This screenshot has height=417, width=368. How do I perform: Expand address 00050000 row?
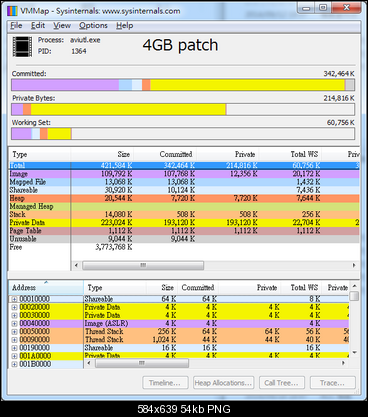click(14, 332)
